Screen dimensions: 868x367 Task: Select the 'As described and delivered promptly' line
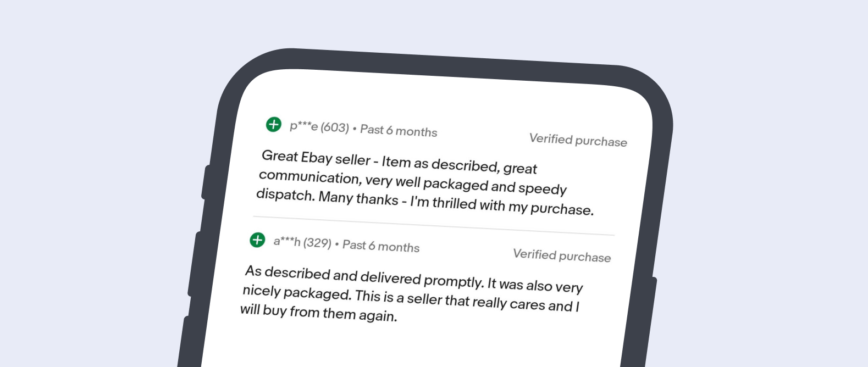click(364, 276)
